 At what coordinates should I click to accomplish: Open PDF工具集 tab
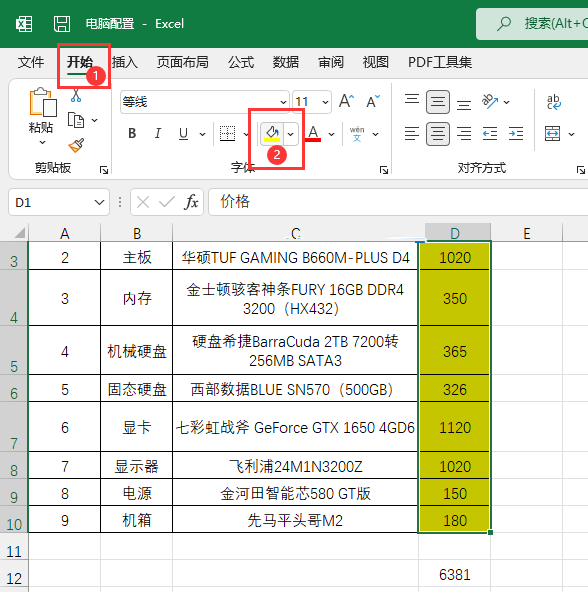pos(440,62)
